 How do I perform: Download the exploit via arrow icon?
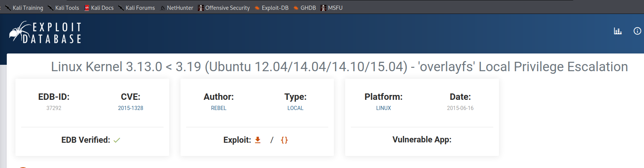[x=258, y=140]
